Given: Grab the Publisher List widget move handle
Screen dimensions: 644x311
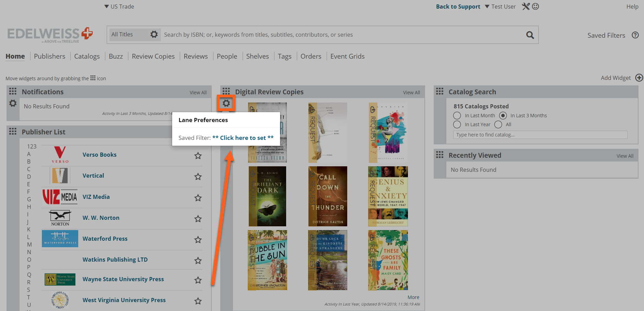Looking at the screenshot, I should tap(13, 131).
